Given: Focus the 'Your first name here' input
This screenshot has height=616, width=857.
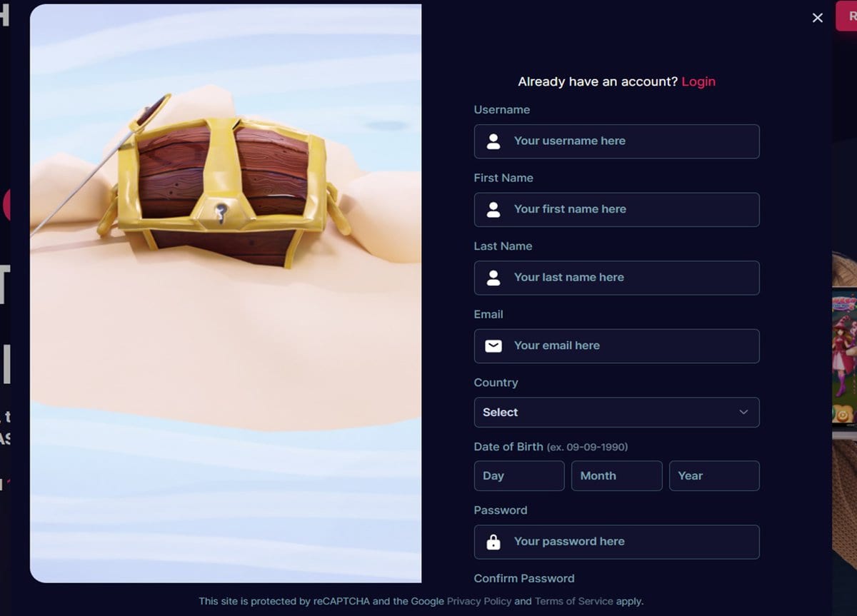Looking at the screenshot, I should click(616, 210).
